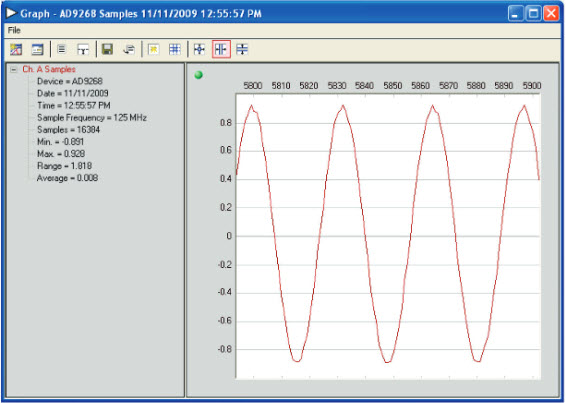Screen dimensions: 566x403
Task: Click the first graph chart toolbar icon
Action: 16,49
